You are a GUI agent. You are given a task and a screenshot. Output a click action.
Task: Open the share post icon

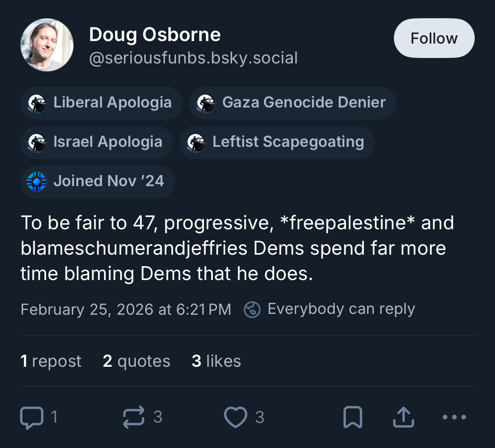(403, 417)
